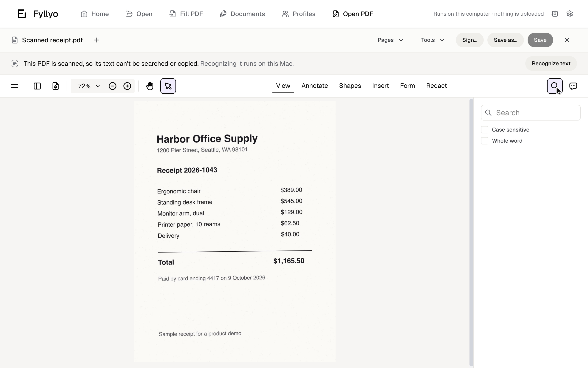
Task: Click the Scanned receipt.pdf tab title
Action: (52, 40)
